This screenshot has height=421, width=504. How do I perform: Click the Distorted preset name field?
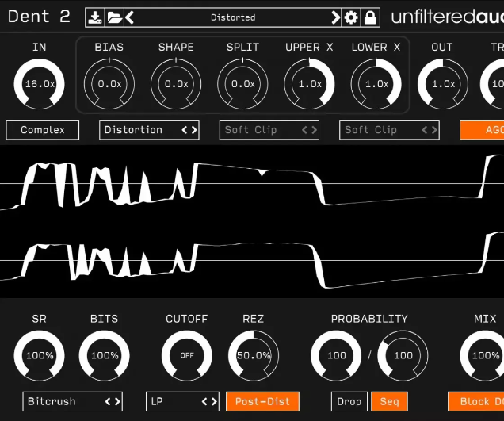click(233, 17)
